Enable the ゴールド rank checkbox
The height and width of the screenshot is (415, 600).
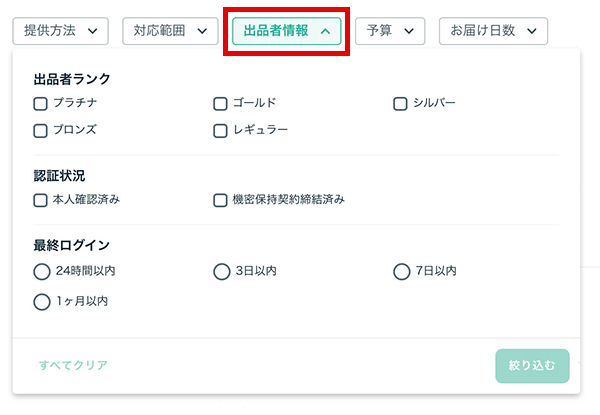coord(220,104)
